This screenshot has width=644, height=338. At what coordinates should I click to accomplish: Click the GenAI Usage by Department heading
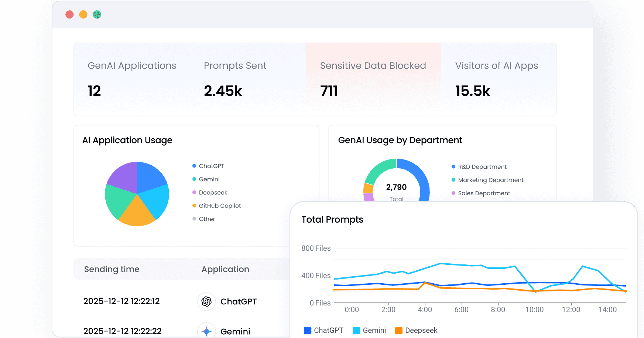(x=400, y=141)
